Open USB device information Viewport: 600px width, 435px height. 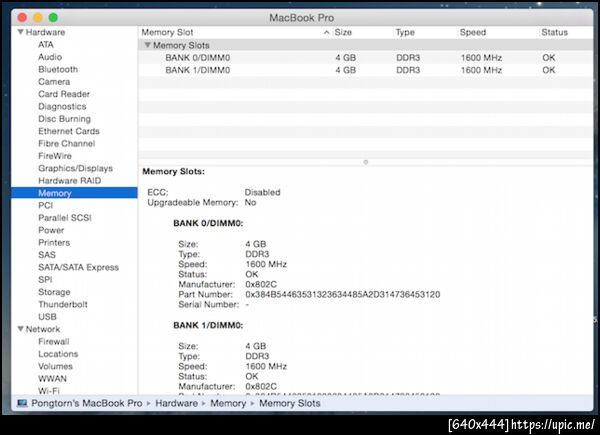[x=47, y=317]
